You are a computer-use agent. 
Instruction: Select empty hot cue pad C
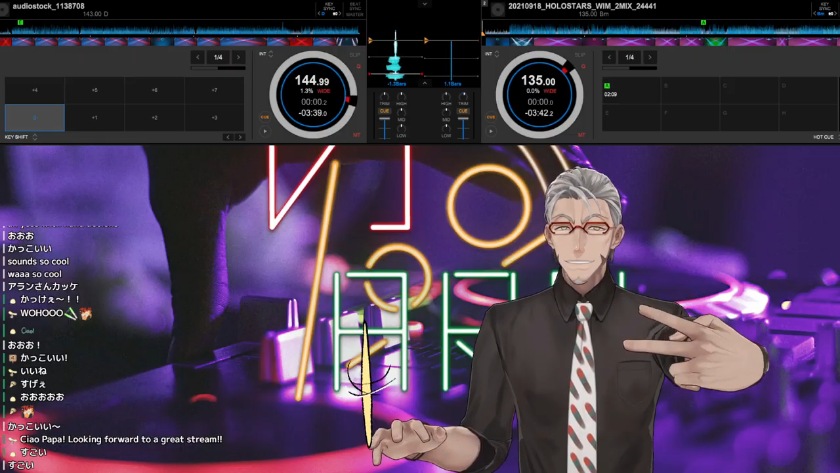point(749,90)
